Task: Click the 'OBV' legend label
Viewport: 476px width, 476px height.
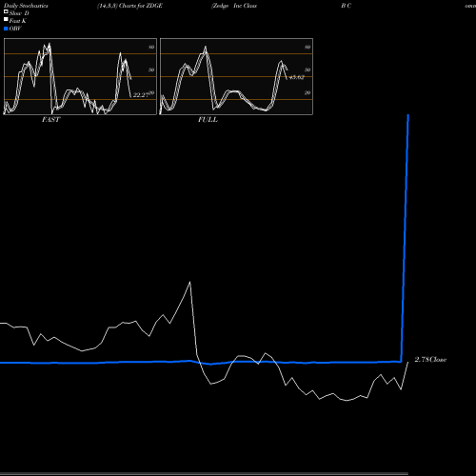Action: coord(15,29)
